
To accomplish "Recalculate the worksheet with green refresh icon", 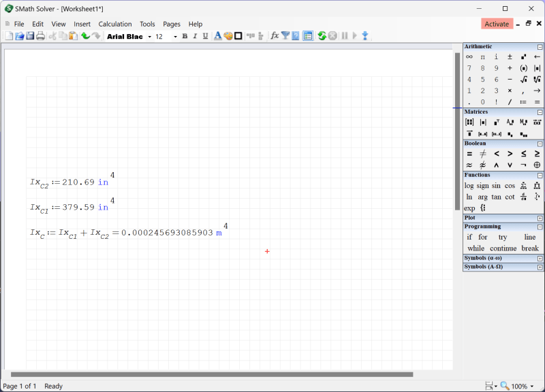I will click(322, 36).
